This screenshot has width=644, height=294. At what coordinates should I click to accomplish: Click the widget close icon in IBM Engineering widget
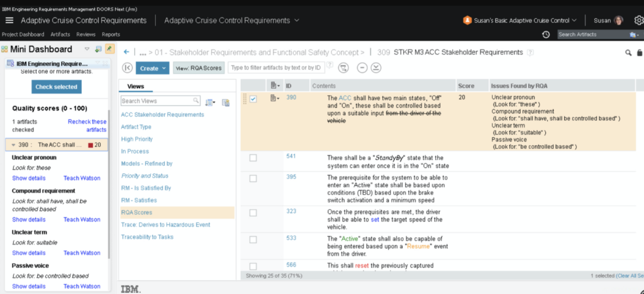[x=106, y=63]
